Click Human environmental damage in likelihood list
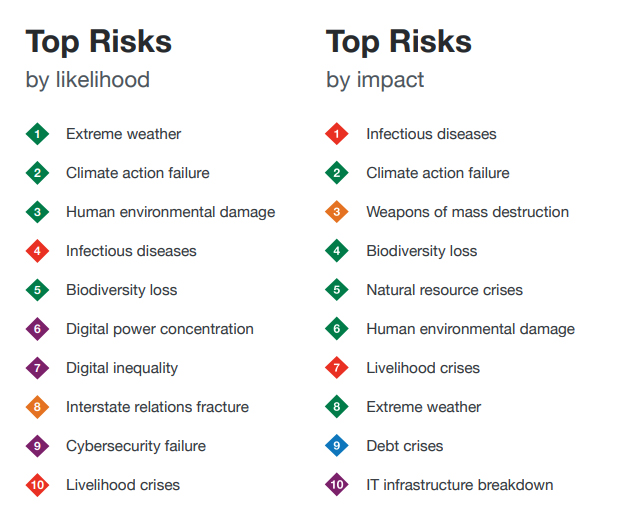The width and height of the screenshot is (622, 531). coord(171,213)
